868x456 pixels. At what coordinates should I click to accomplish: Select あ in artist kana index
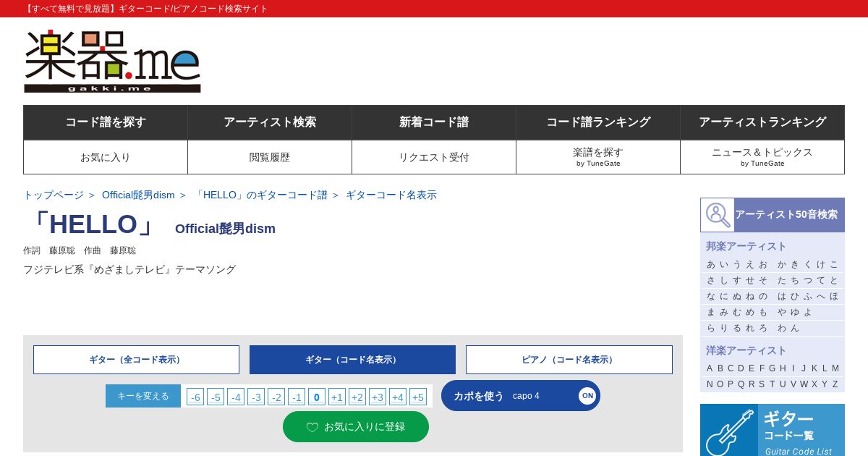click(711, 264)
